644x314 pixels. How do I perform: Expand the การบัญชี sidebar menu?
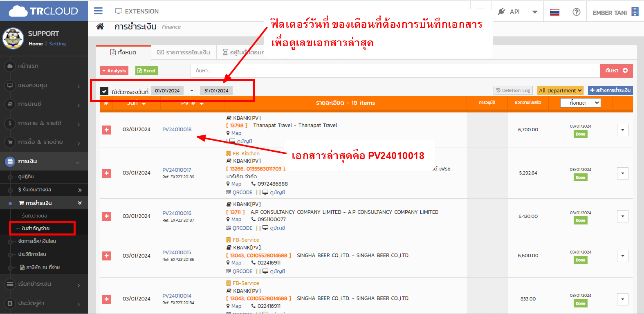(44, 104)
